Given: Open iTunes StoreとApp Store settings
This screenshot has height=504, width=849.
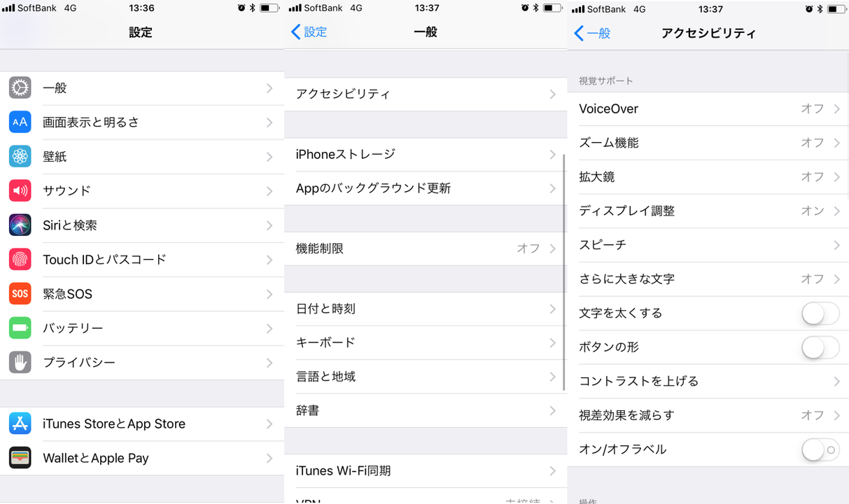Looking at the screenshot, I should point(142,423).
